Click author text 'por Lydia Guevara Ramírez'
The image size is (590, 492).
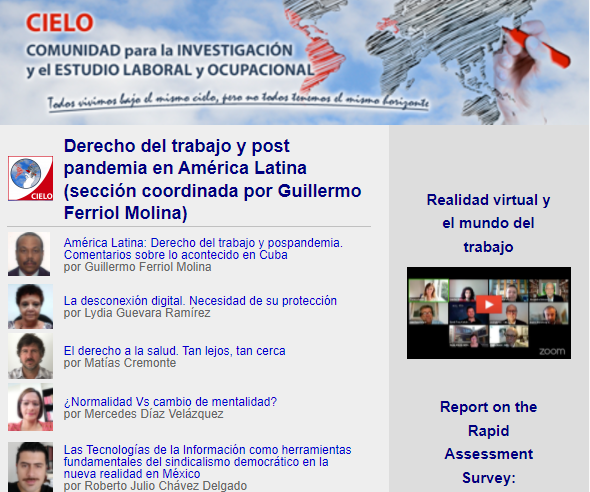click(x=137, y=313)
